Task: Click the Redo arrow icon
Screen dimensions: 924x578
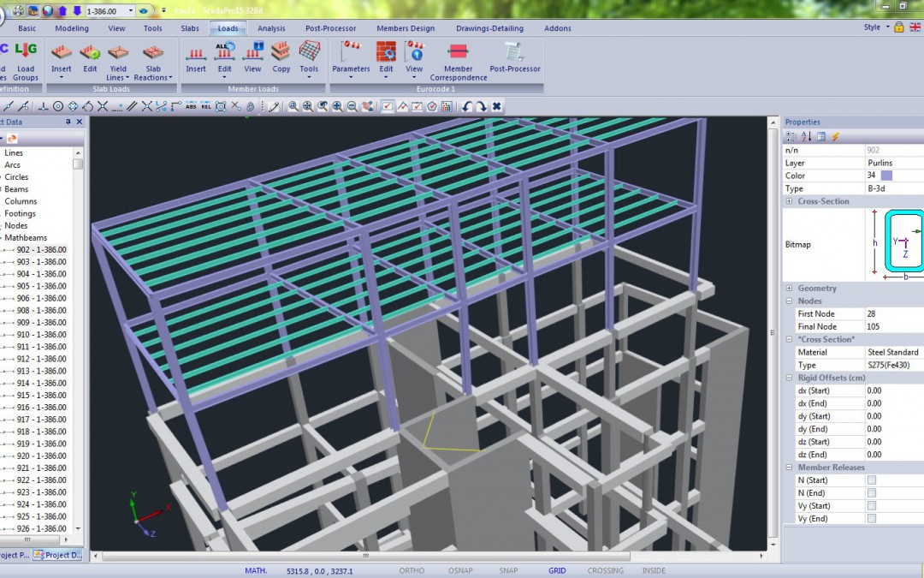Action: click(x=483, y=105)
